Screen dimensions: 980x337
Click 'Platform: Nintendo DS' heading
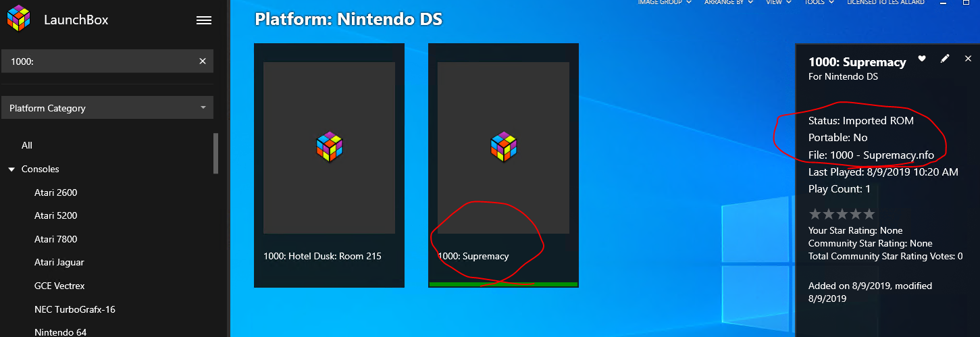(349, 19)
